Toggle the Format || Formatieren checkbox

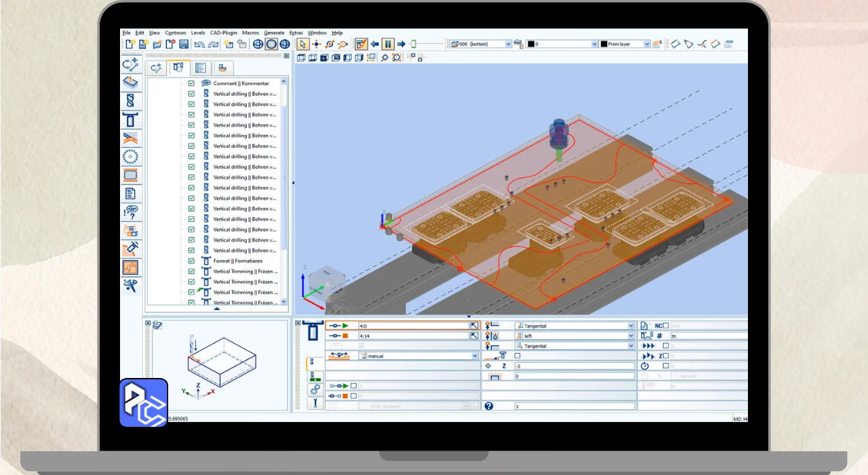click(191, 261)
